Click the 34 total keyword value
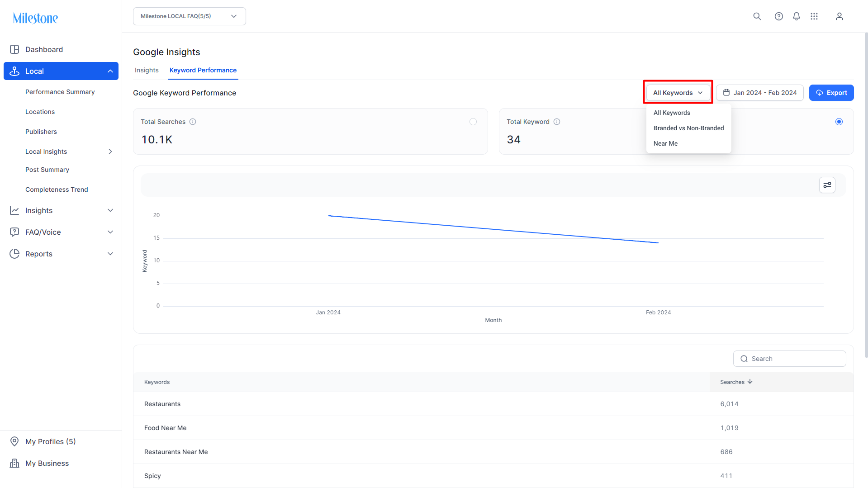 tap(513, 139)
